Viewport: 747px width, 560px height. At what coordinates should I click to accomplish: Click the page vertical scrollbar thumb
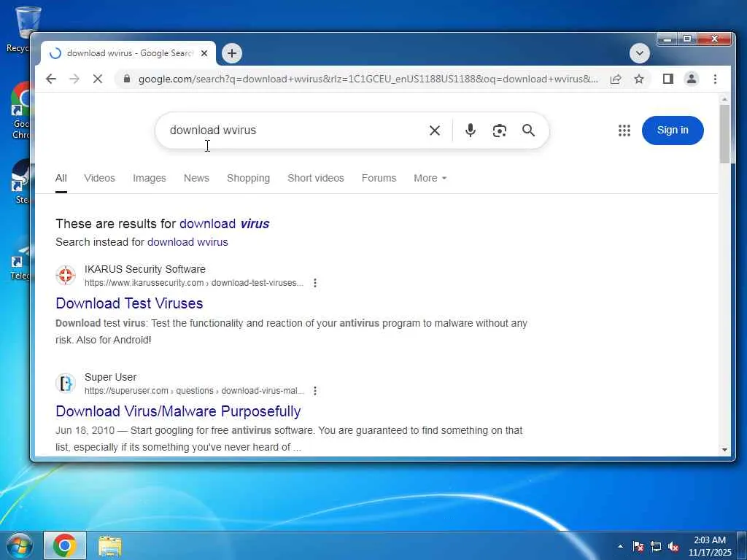[724, 134]
